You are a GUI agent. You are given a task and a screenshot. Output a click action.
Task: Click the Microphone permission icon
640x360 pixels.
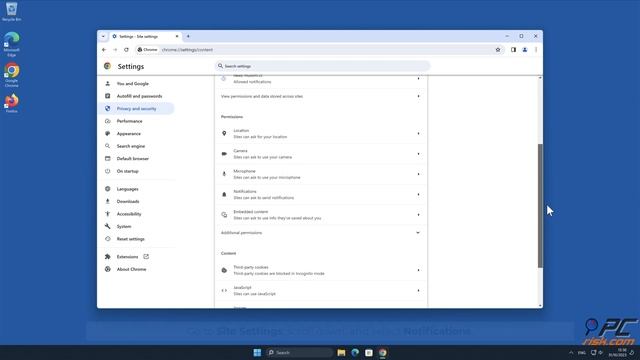coord(224,174)
